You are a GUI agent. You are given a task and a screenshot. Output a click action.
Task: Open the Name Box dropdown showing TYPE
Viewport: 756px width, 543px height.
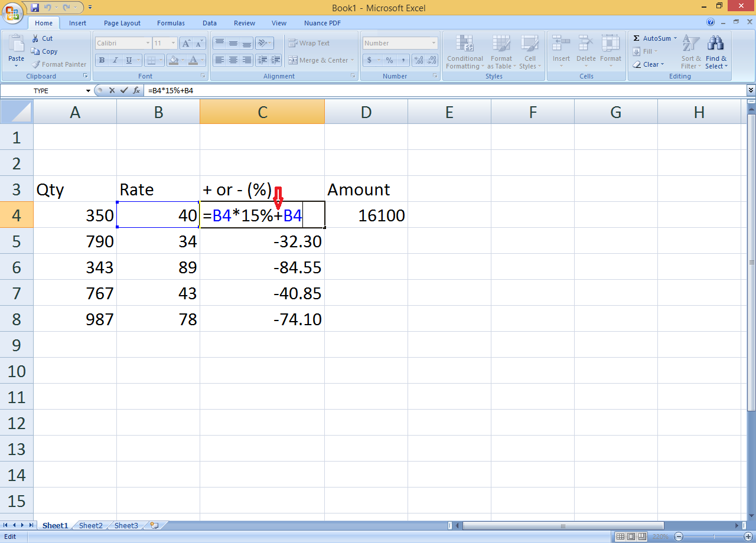[x=88, y=91]
